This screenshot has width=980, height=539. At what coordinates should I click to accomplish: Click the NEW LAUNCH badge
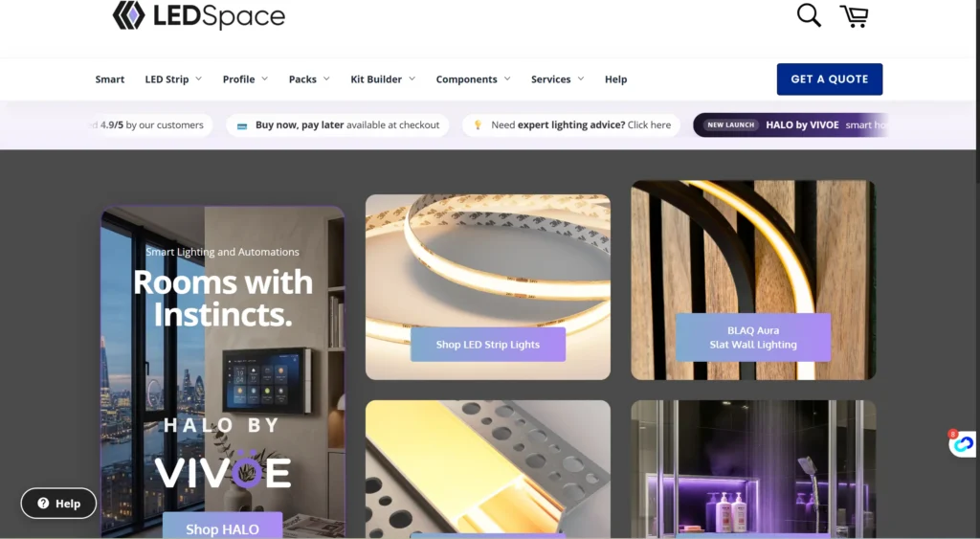tap(730, 125)
